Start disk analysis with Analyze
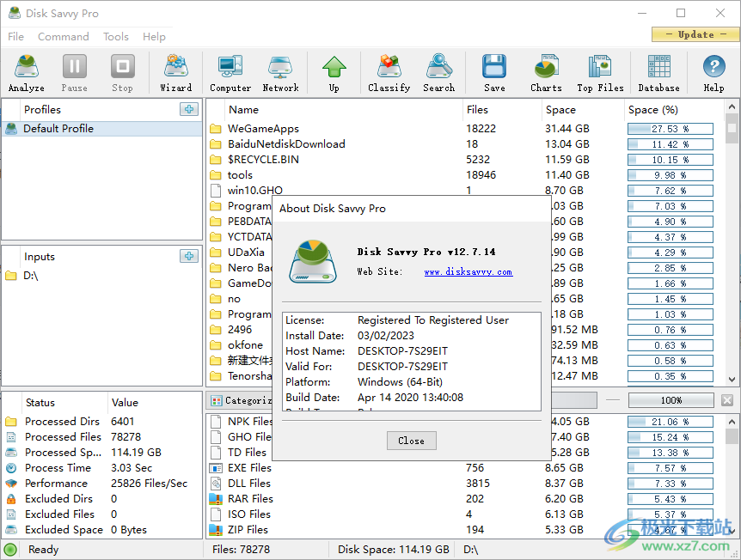Image resolution: width=741 pixels, height=560 pixels. [27, 73]
